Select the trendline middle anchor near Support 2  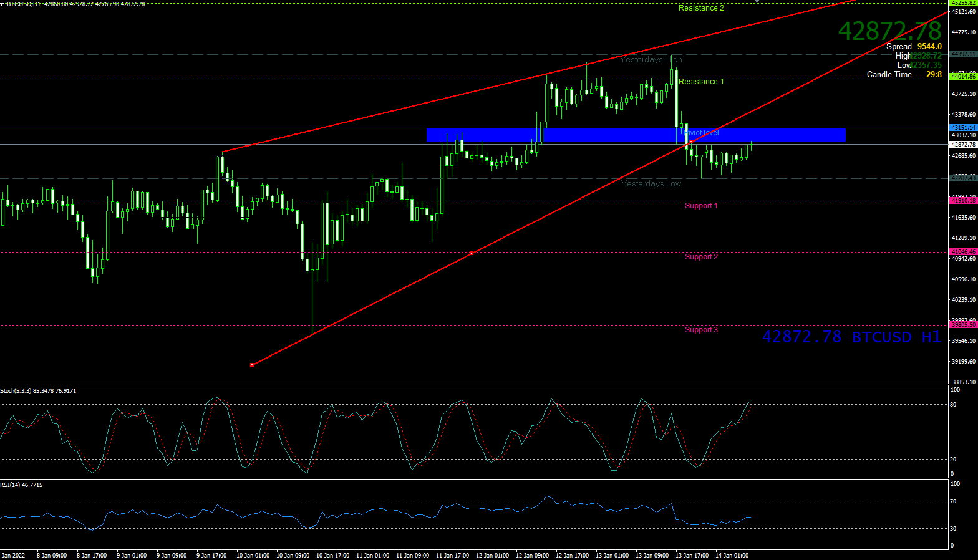point(472,253)
